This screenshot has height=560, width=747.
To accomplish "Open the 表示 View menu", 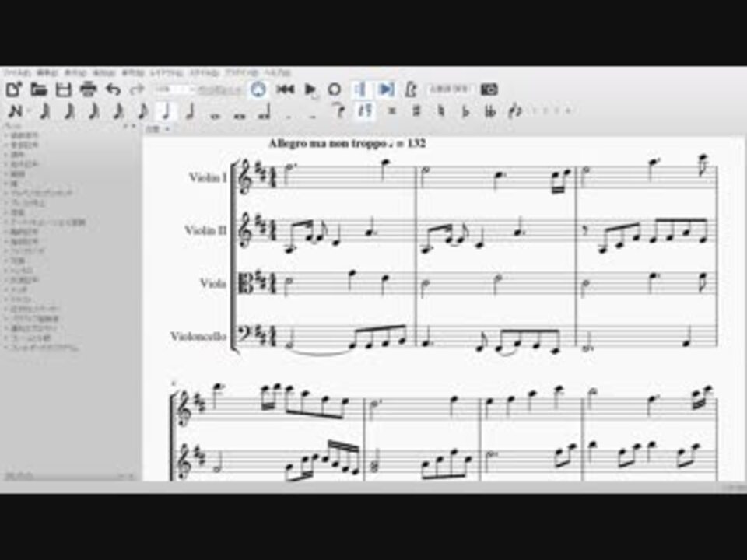I will click(x=75, y=73).
